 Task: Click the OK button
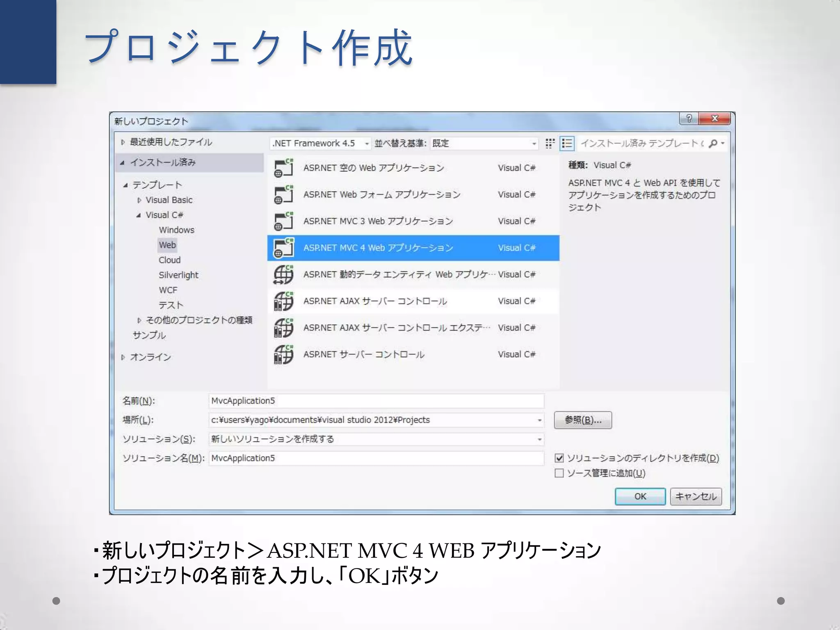coord(640,496)
